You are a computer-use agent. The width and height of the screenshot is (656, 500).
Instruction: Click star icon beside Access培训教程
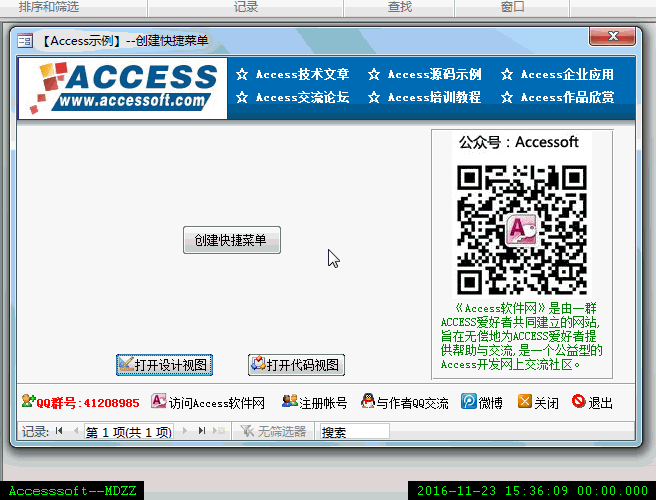click(x=374, y=97)
